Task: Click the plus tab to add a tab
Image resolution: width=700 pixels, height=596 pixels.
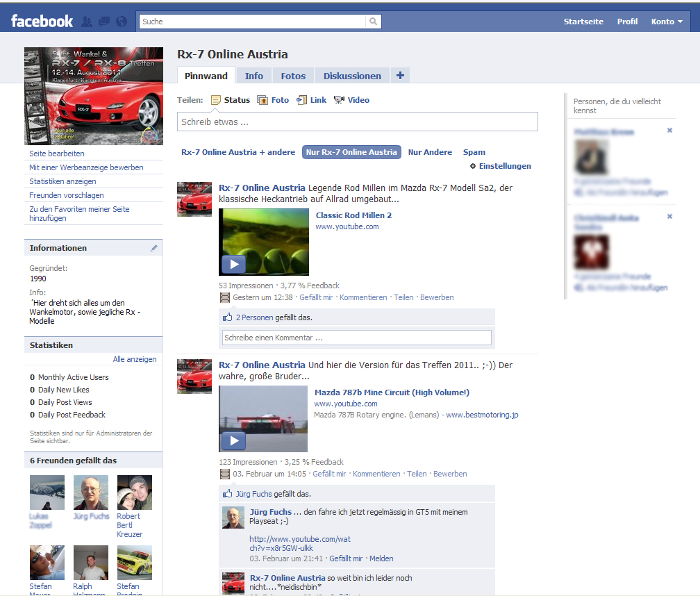Action: pos(400,76)
